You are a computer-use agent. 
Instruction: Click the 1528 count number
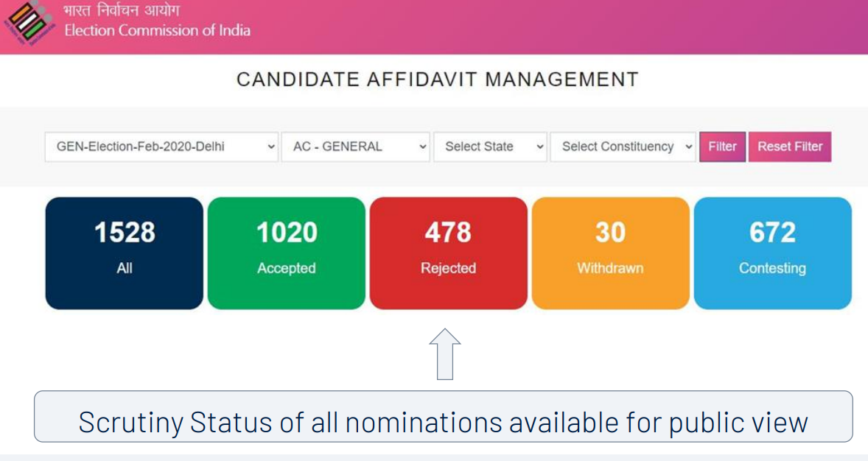(x=125, y=233)
